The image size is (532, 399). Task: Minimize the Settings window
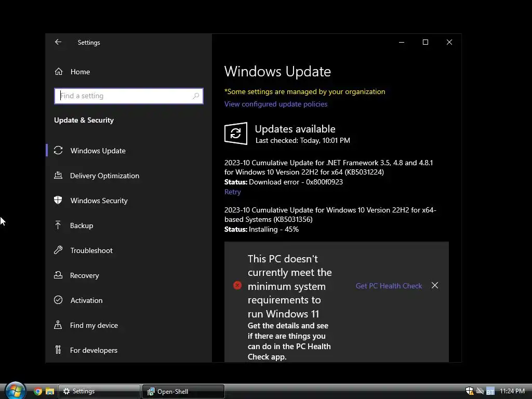[x=402, y=42]
